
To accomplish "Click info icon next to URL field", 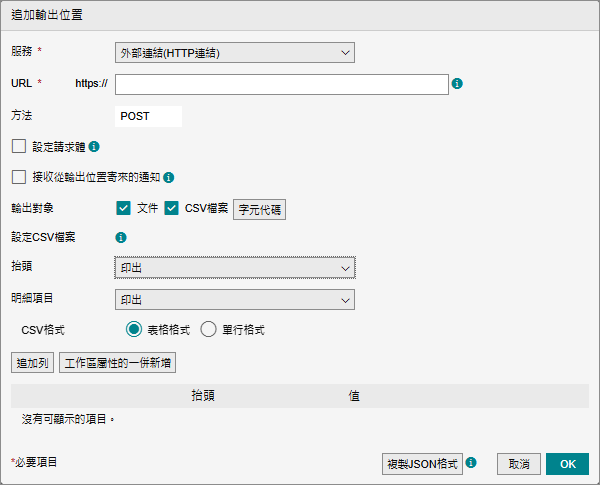I will click(x=457, y=84).
